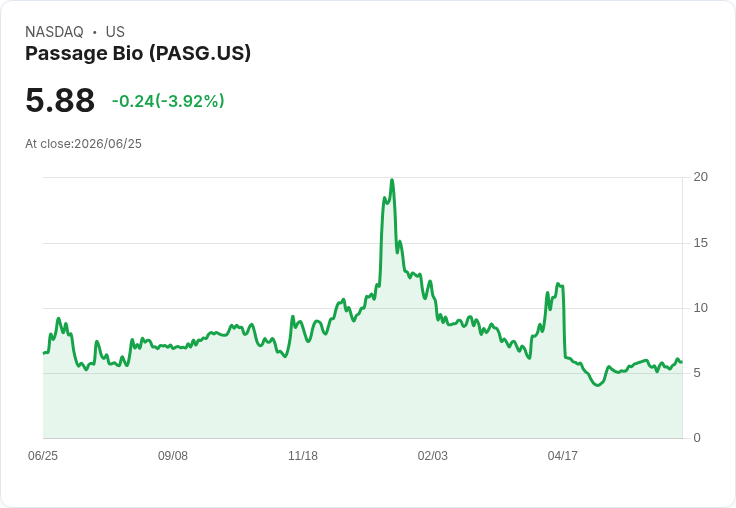Click the -0.24(-3.92%) change value
The image size is (736, 508).
click(168, 101)
